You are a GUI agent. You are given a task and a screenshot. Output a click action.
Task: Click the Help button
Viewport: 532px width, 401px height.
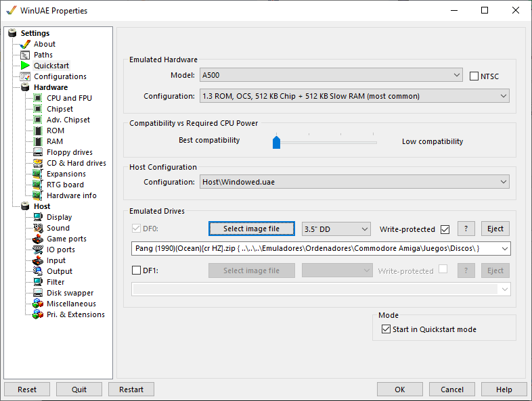504,390
